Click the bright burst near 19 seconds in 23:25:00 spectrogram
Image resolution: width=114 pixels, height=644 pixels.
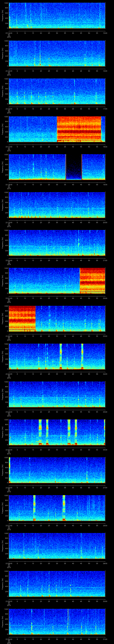point(40,432)
